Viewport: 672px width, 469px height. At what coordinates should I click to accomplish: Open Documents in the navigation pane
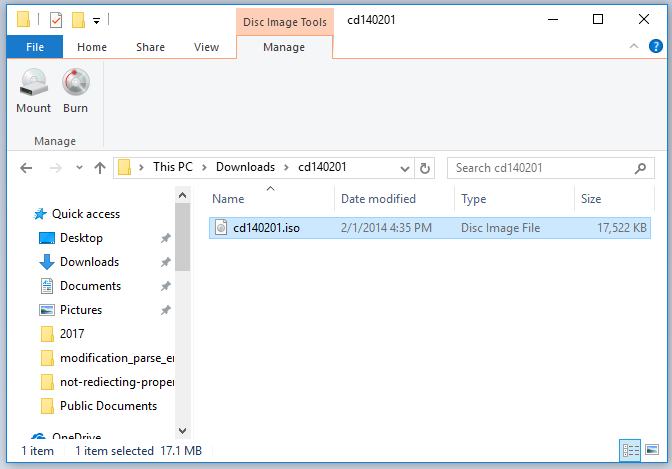pos(90,286)
